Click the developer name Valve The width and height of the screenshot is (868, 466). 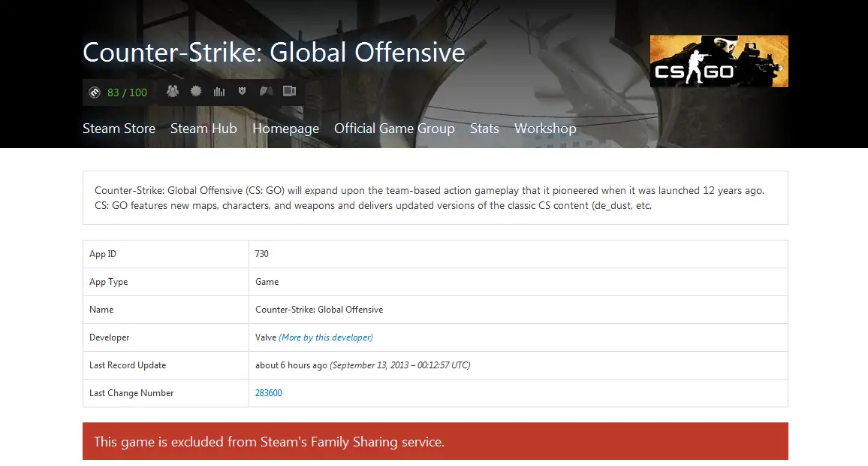coord(266,337)
